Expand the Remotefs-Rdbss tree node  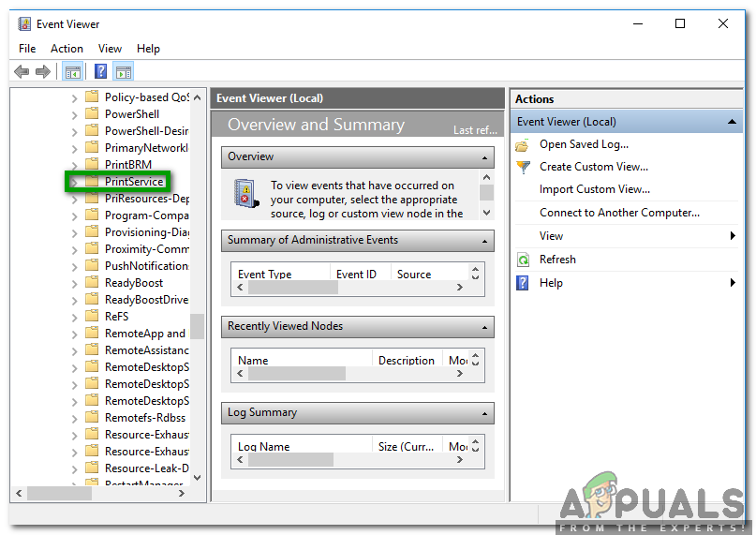pyautogui.click(x=74, y=419)
